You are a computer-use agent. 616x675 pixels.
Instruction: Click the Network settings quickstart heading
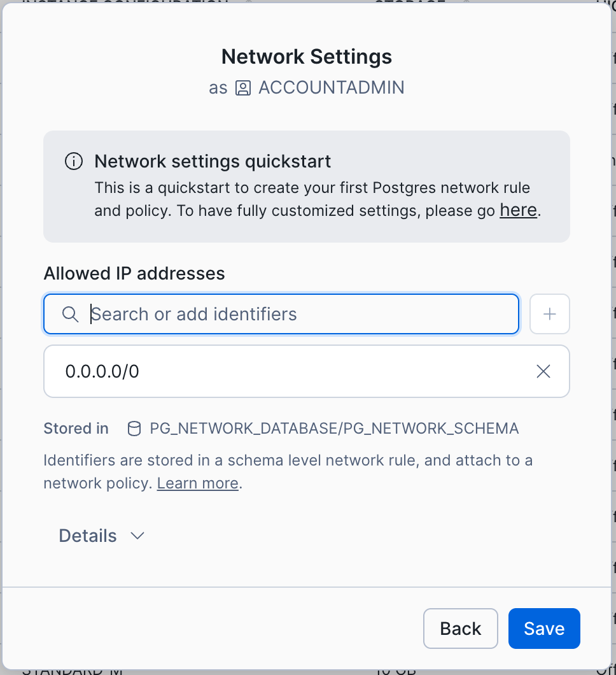coord(213,161)
